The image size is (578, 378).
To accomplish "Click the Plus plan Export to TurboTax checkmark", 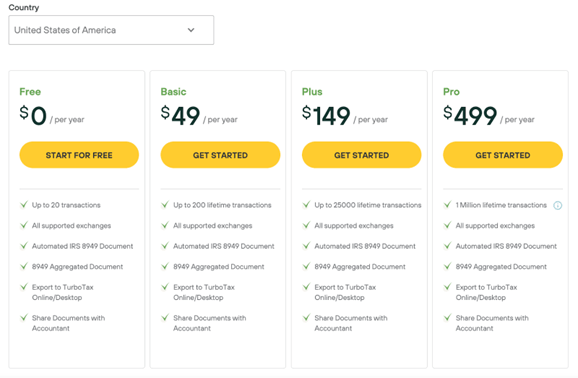I will pos(306,287).
